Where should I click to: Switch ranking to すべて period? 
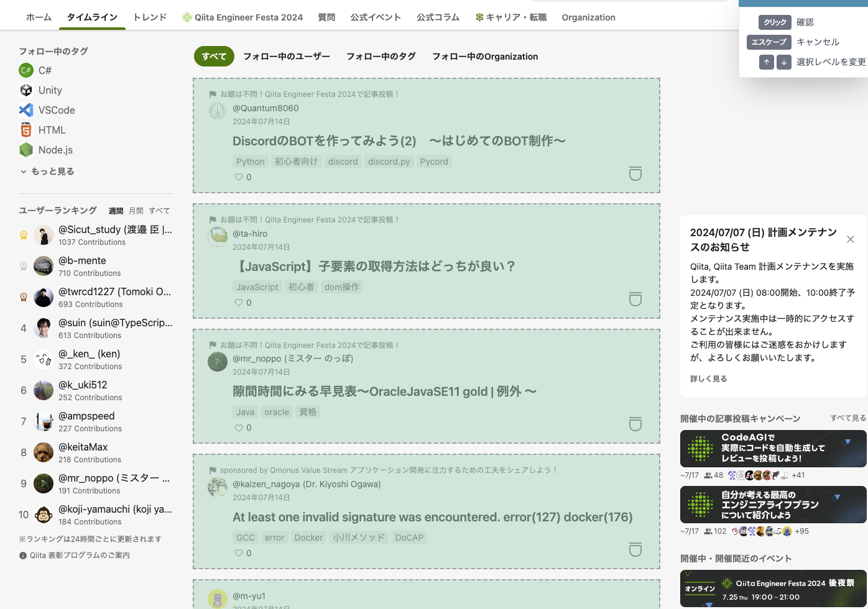[x=159, y=211]
